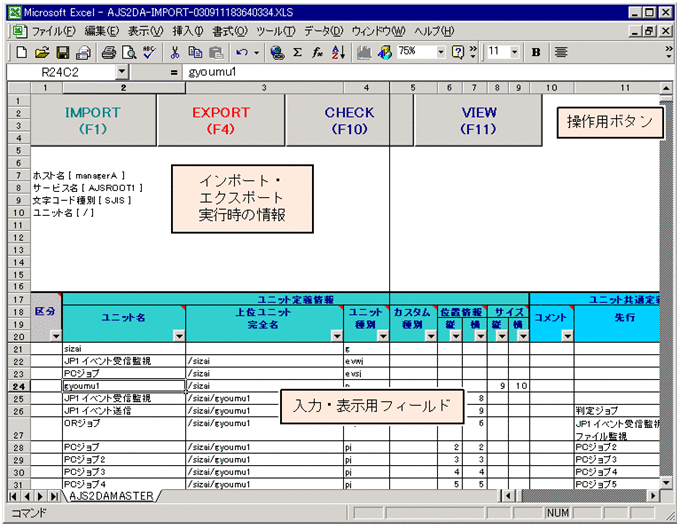Open the 書式(O) menu
680x527 pixels.
coord(230,31)
